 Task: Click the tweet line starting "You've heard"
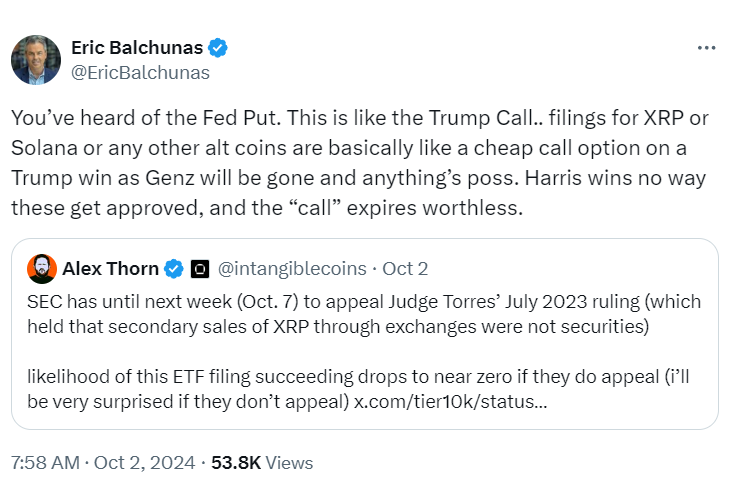(x=359, y=117)
